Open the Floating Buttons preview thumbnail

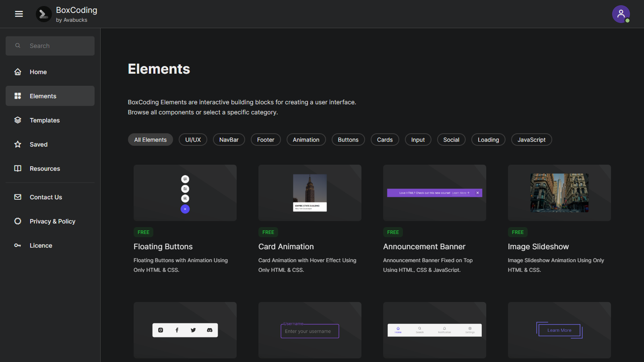(185, 193)
